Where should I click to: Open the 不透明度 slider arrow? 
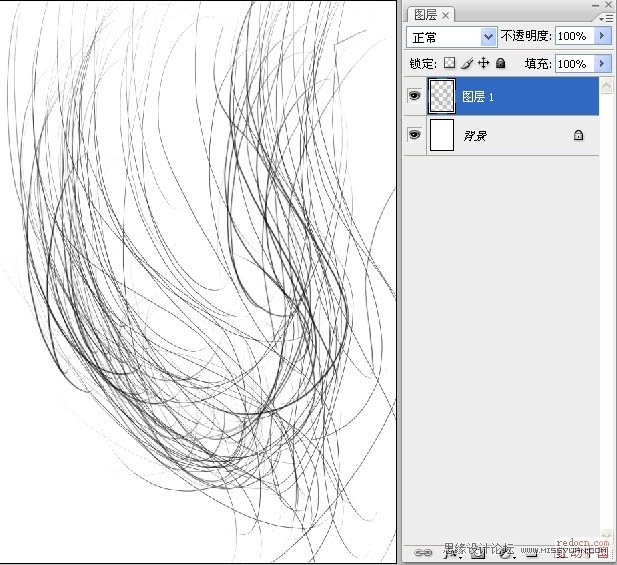pos(602,36)
